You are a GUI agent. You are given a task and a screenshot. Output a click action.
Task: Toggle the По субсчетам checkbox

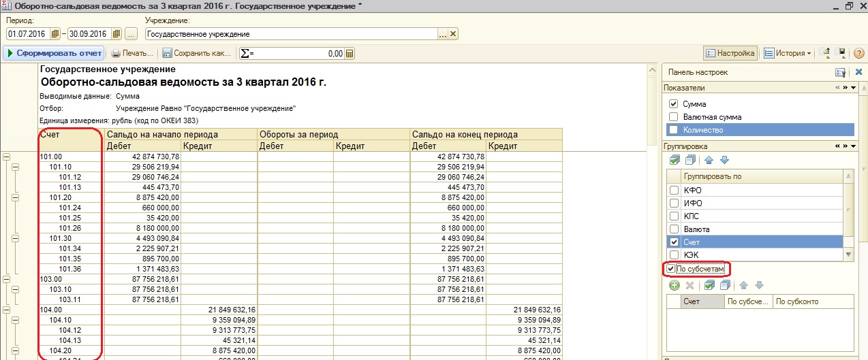point(671,269)
